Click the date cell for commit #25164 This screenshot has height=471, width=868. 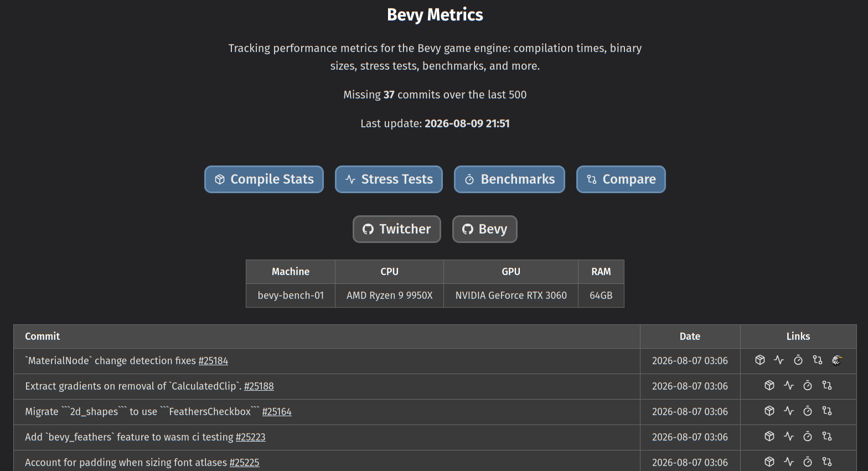tap(690, 412)
